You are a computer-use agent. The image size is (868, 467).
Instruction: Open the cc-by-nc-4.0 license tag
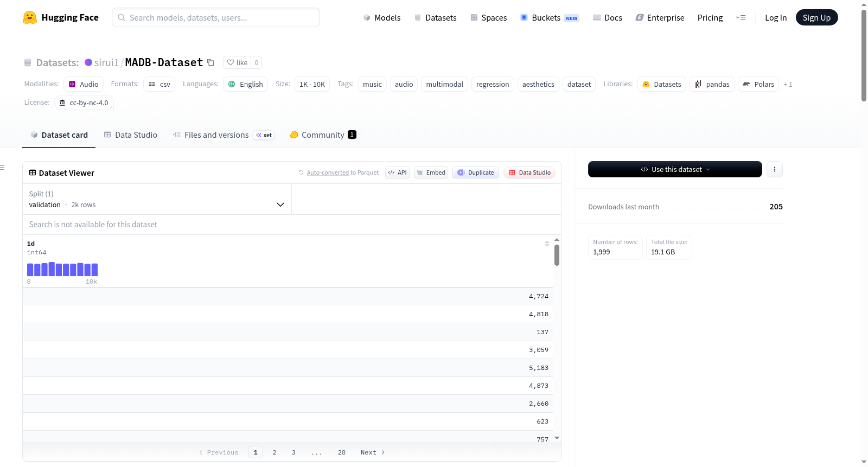click(84, 103)
